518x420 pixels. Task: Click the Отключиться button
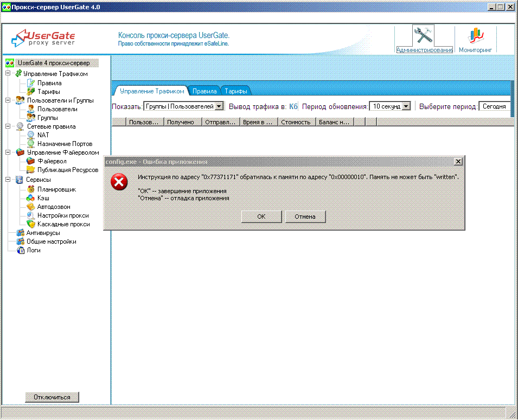(x=52, y=397)
